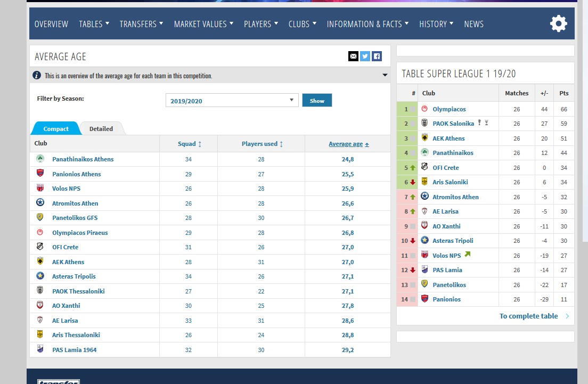Click PAS Lamia 1964 crest icon
Image resolution: width=588 pixels, height=384 pixels.
pos(40,349)
